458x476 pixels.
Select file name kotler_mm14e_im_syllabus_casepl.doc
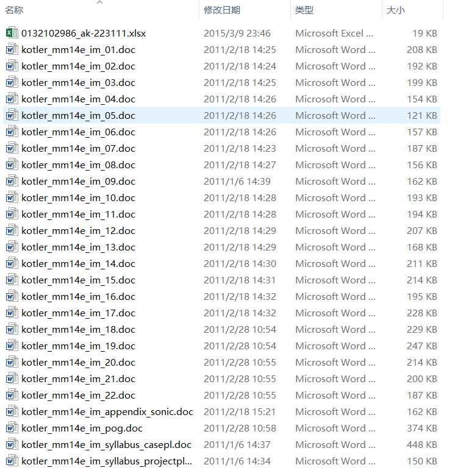(x=106, y=445)
